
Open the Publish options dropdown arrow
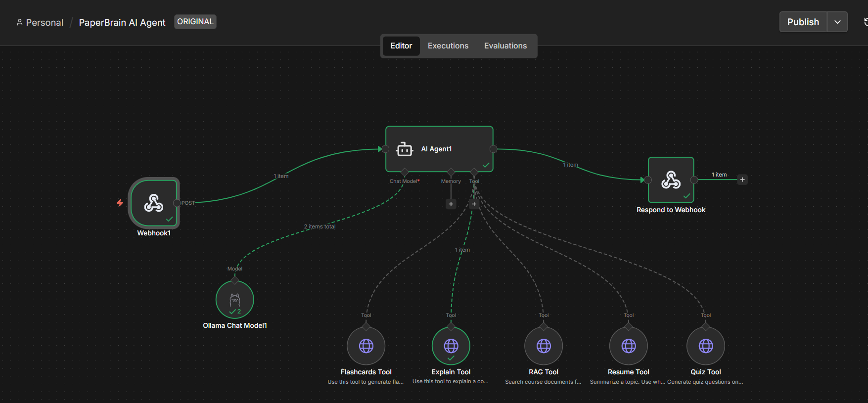[837, 22]
